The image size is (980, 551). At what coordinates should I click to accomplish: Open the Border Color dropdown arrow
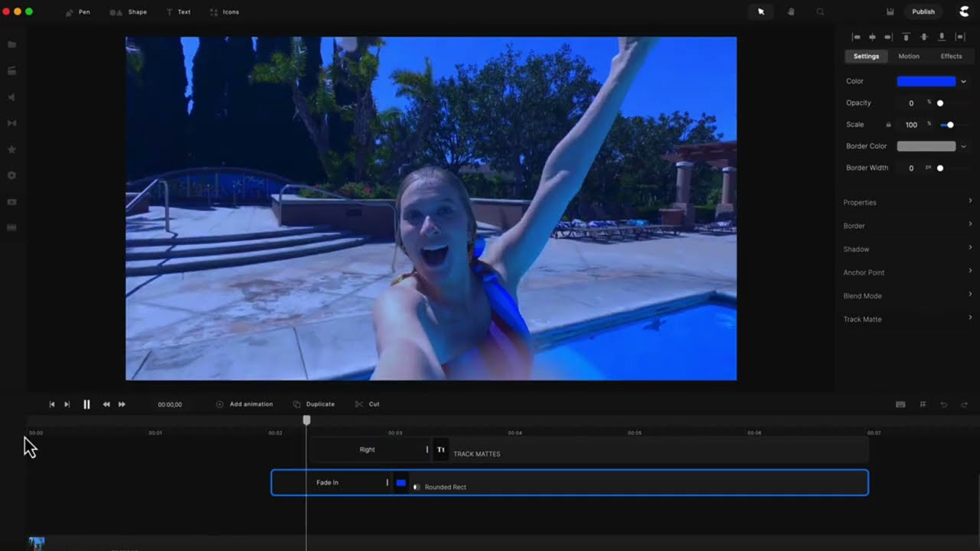(963, 146)
